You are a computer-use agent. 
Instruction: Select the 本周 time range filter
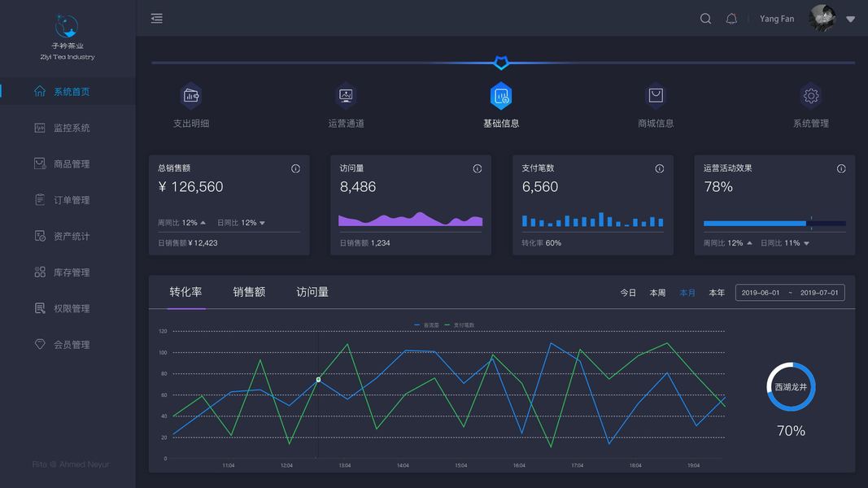(657, 293)
